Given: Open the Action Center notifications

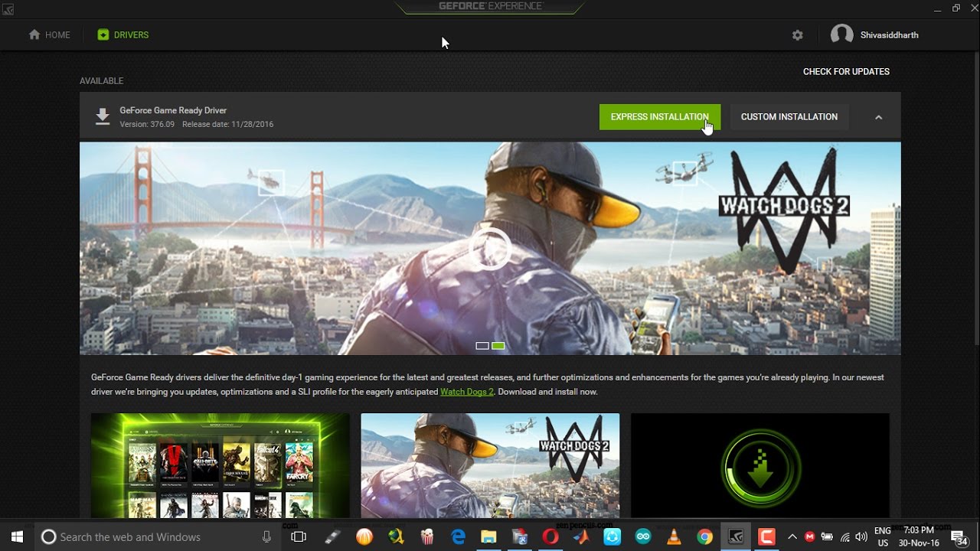Looking at the screenshot, I should [958, 537].
